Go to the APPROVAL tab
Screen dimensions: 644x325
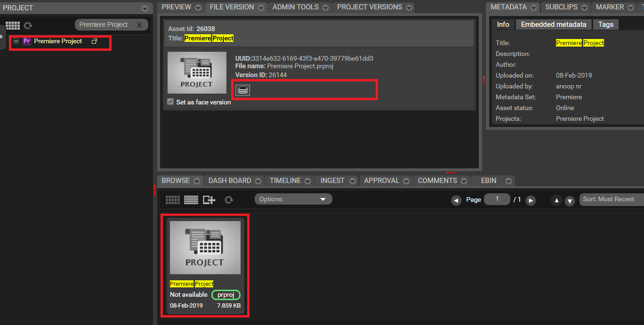click(x=382, y=181)
